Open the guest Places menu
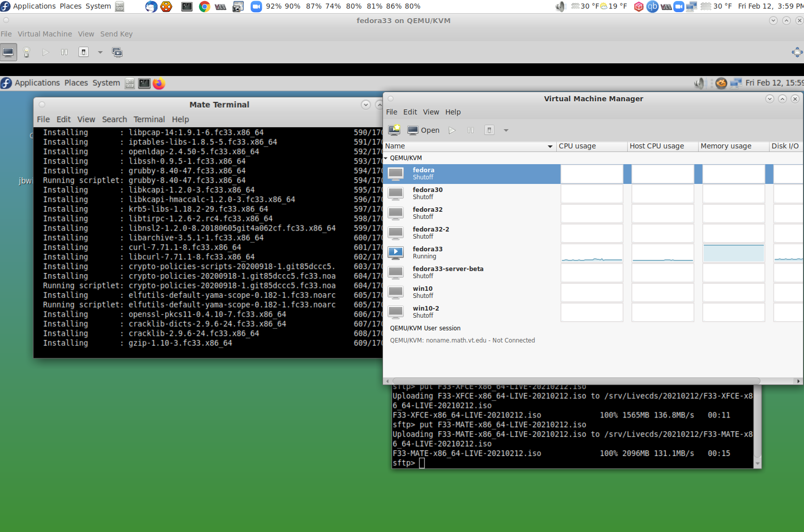The image size is (804, 532). tap(76, 83)
